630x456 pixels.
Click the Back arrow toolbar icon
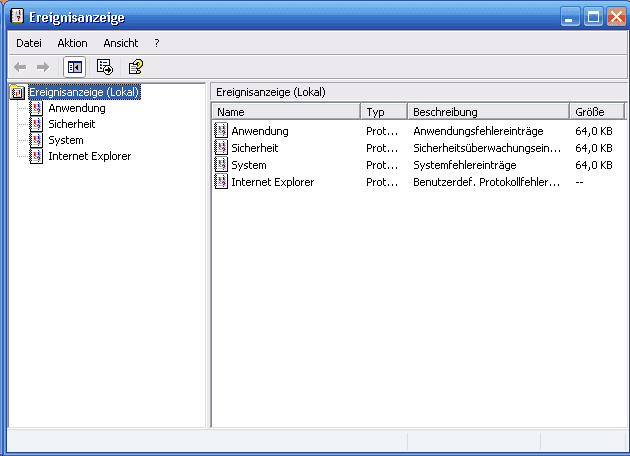pyautogui.click(x=20, y=67)
